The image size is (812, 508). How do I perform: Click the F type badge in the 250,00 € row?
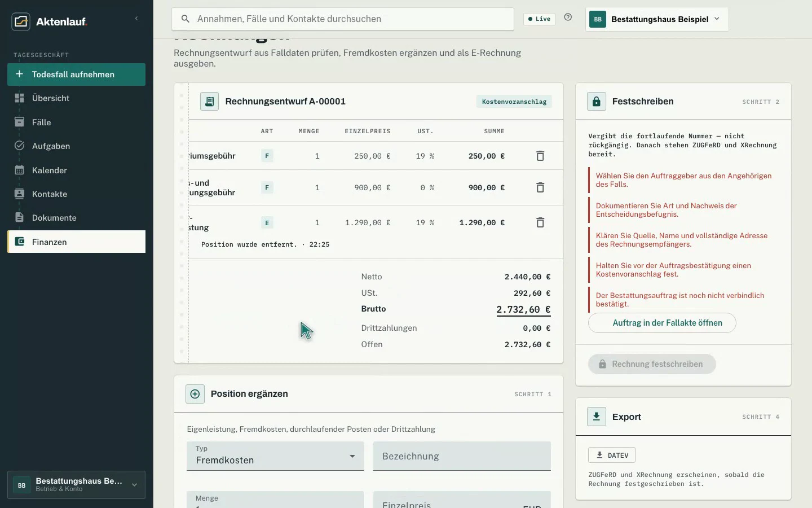267,156
